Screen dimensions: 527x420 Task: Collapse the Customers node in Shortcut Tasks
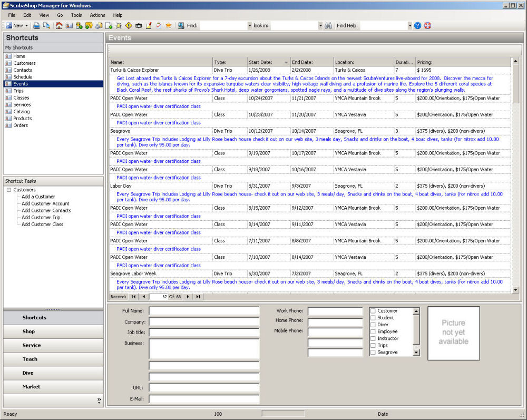coord(9,190)
